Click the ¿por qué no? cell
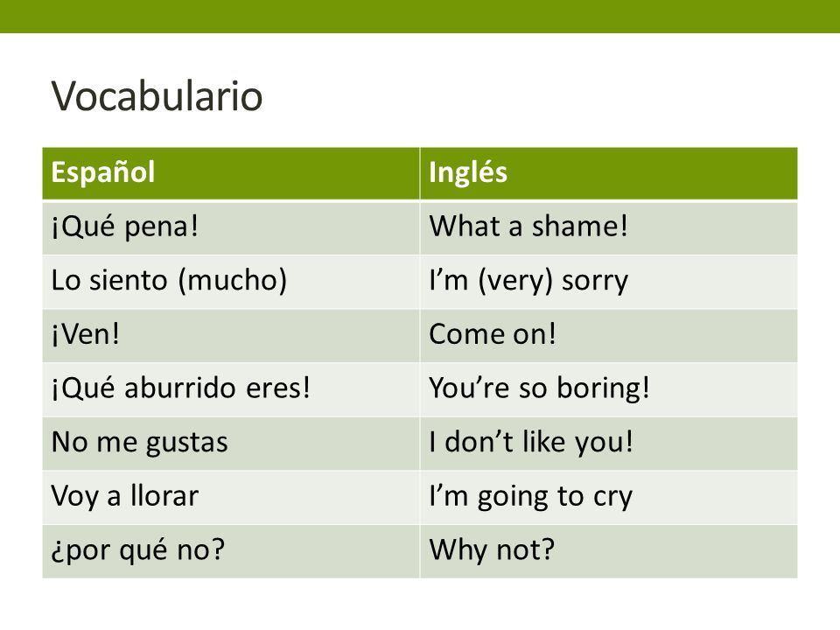 (x=231, y=552)
